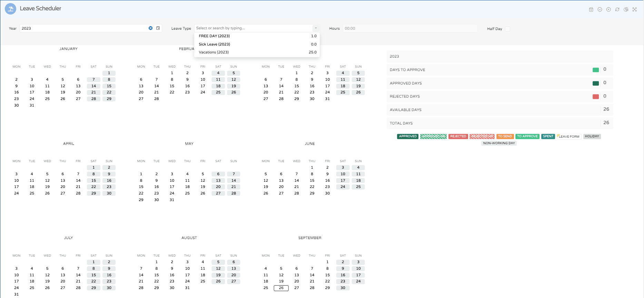
Task: Click the REJECTED HR striped legend badge
Action: click(482, 137)
